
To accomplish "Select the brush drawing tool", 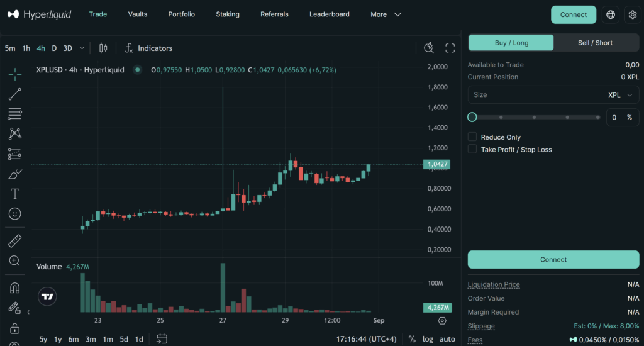I will 15,174.
